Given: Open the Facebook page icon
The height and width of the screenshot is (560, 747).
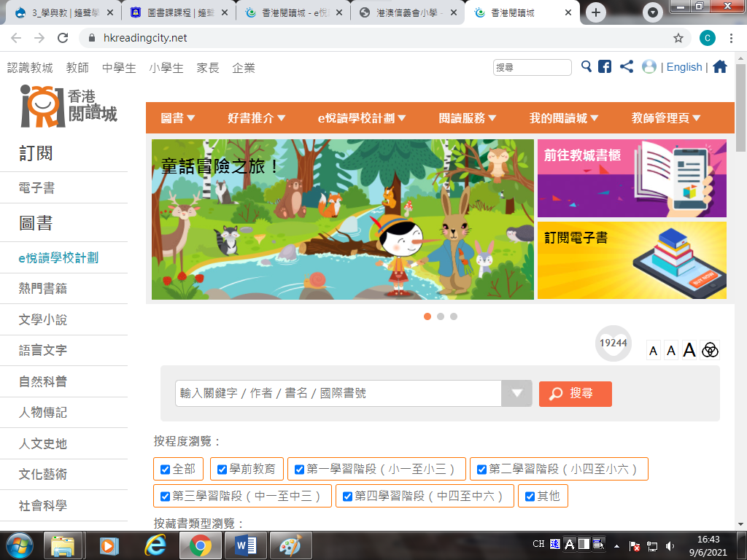Looking at the screenshot, I should click(605, 66).
